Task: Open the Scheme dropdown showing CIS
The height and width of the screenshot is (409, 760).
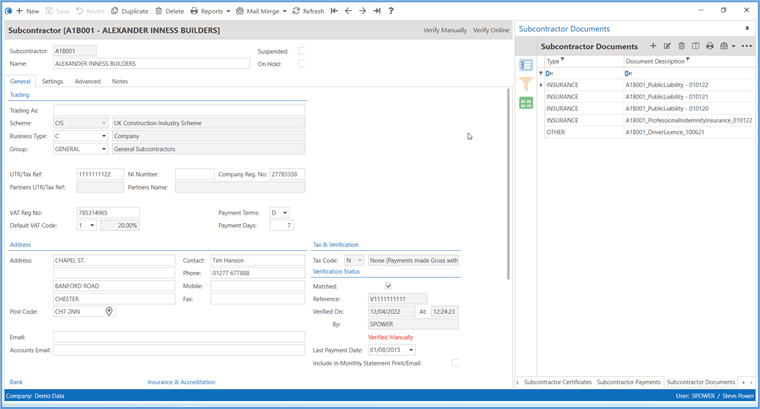Action: (x=103, y=123)
